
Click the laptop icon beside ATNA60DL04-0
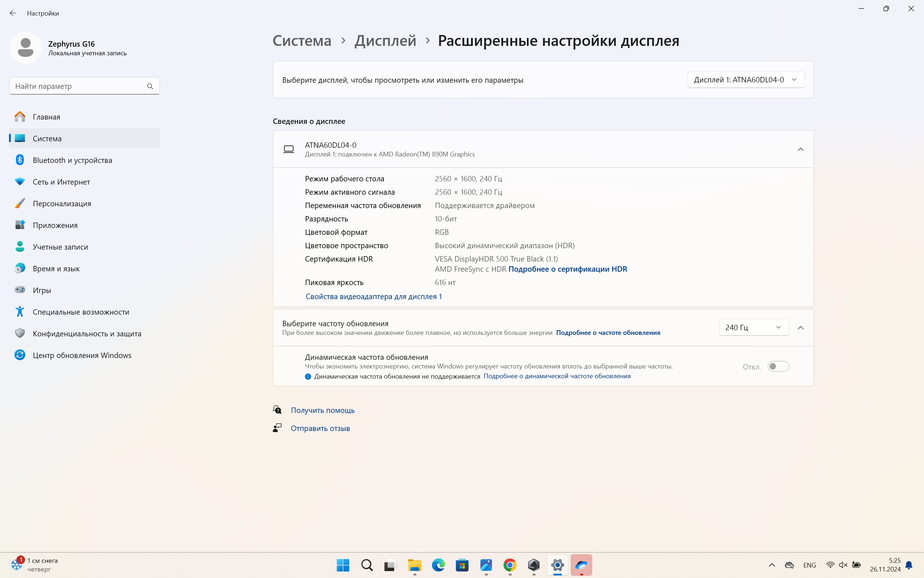pyautogui.click(x=289, y=149)
